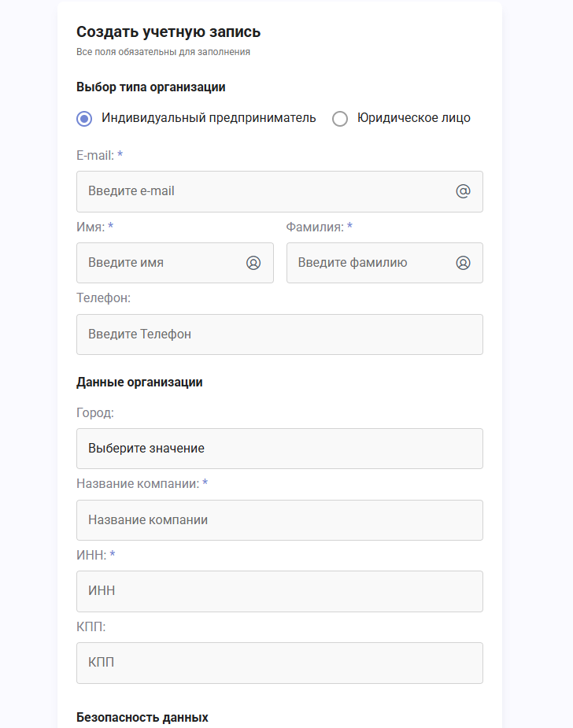The height and width of the screenshot is (728, 573).
Task: Click the Индивидуальный предприниматель label text
Action: [209, 118]
